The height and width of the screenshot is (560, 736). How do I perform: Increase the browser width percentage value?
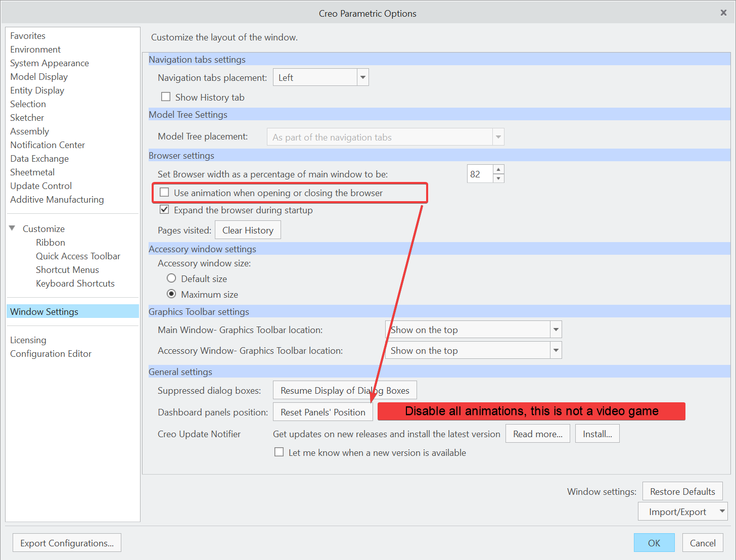click(498, 169)
